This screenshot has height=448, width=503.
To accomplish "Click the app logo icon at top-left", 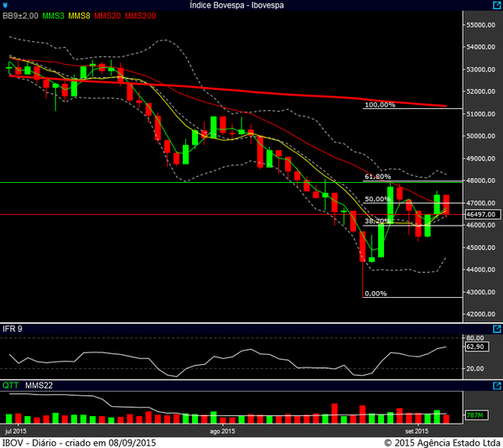I will [x=4, y=5].
